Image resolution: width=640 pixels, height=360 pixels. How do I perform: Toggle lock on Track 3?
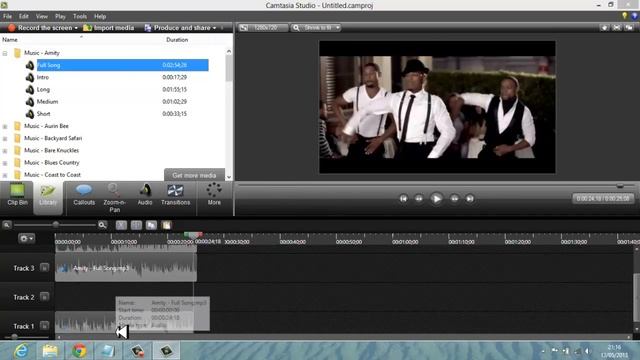click(x=44, y=268)
